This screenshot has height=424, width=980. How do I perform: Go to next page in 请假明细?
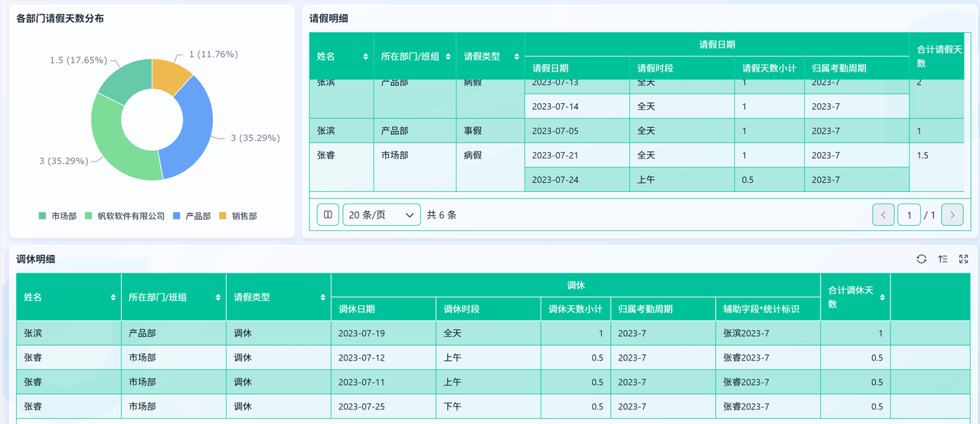[x=952, y=215]
